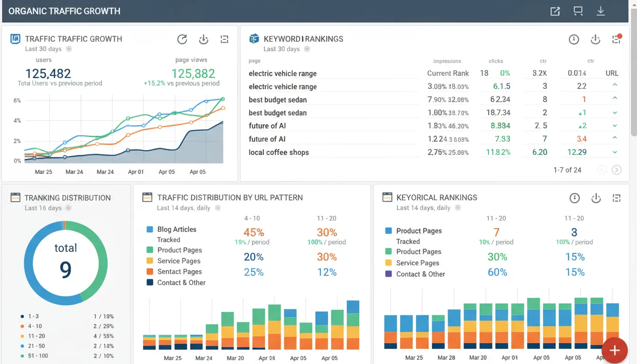Image resolution: width=637 pixels, height=364 pixels.
Task: Click the download icon in the dark header
Action: tap(601, 10)
